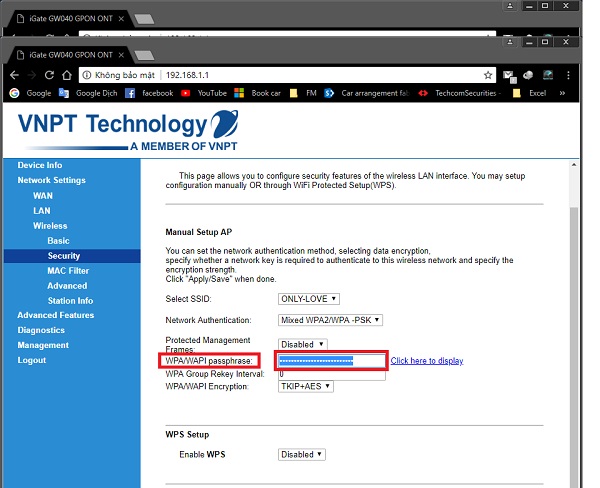Bookmark this page with the star icon
600x488 pixels.
pyautogui.click(x=488, y=75)
